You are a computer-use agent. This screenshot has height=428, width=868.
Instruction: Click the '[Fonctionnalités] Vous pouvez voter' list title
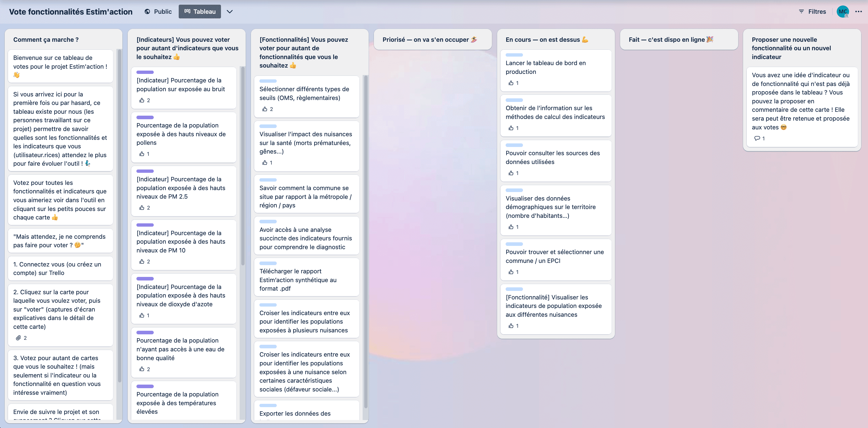304,53
